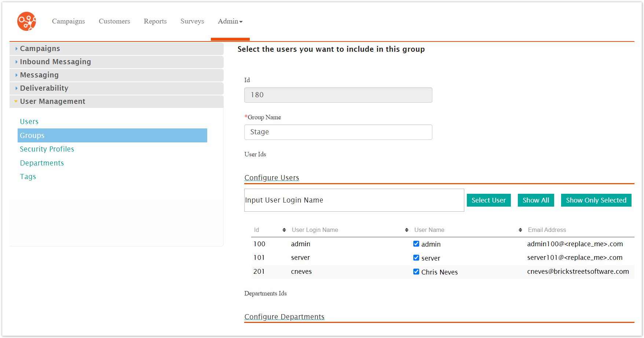This screenshot has width=644, height=338.
Task: Open the Reports menu item
Action: [x=155, y=21]
